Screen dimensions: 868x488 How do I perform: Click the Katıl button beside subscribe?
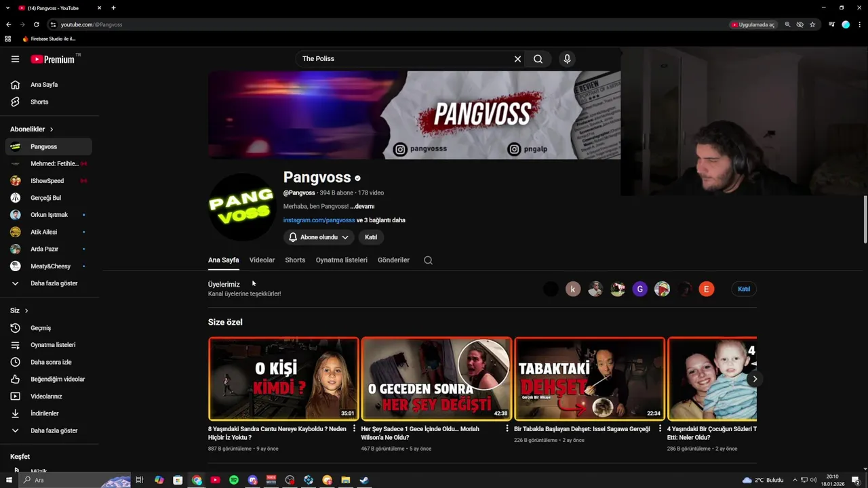371,237
